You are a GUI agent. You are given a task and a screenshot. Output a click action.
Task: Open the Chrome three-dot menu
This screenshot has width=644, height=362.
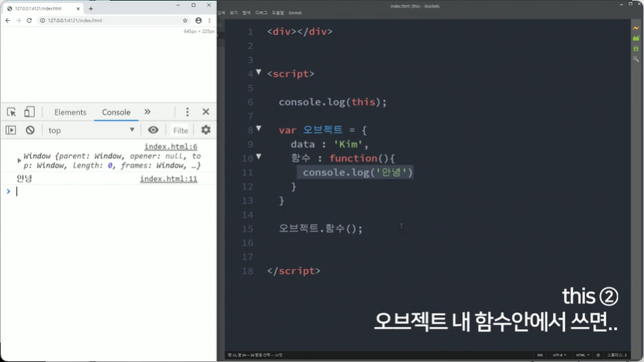tap(210, 20)
